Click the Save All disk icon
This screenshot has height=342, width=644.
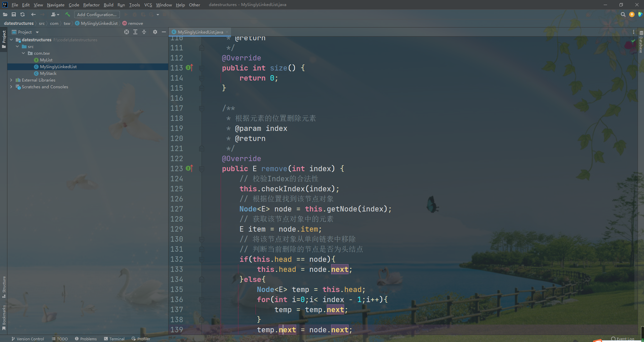click(x=14, y=14)
